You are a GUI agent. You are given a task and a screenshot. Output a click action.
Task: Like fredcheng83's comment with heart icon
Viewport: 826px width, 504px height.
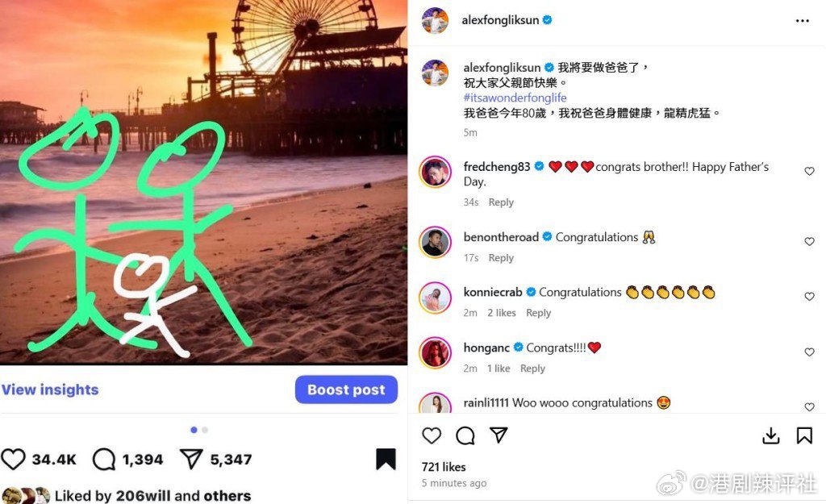click(x=809, y=171)
